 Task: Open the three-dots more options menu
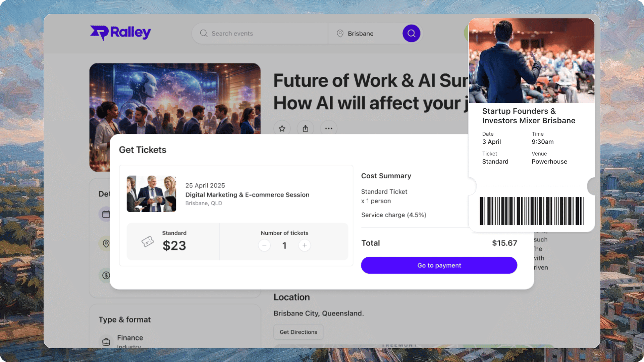pyautogui.click(x=329, y=128)
